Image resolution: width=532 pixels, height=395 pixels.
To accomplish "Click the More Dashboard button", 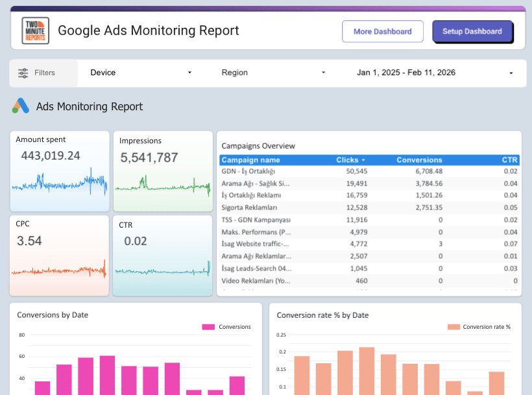I will [x=382, y=31].
